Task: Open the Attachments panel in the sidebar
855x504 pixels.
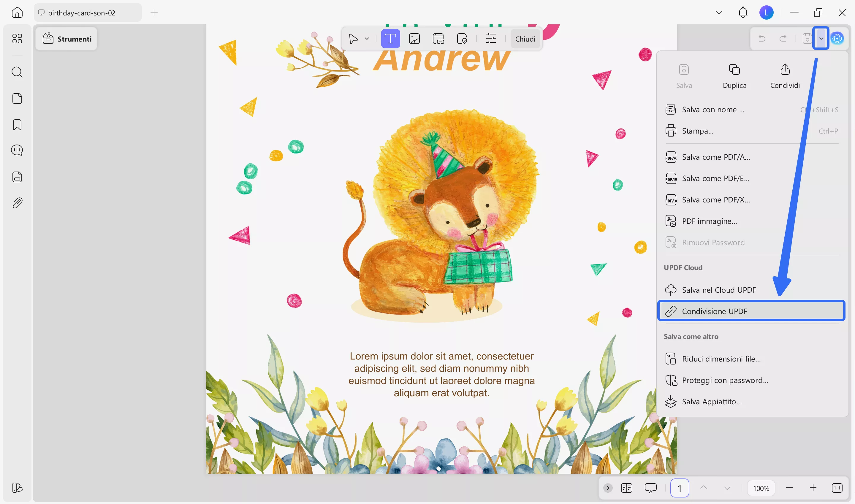Action: point(17,202)
